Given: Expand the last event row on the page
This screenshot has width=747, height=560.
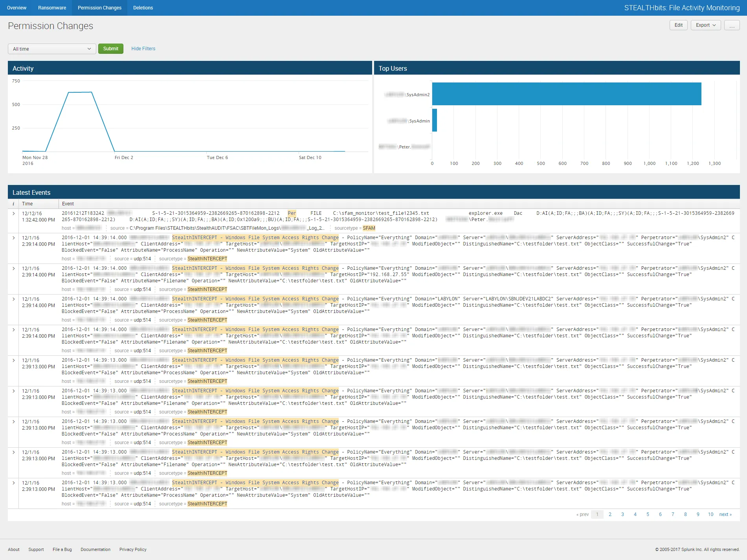Looking at the screenshot, I should click(13, 483).
